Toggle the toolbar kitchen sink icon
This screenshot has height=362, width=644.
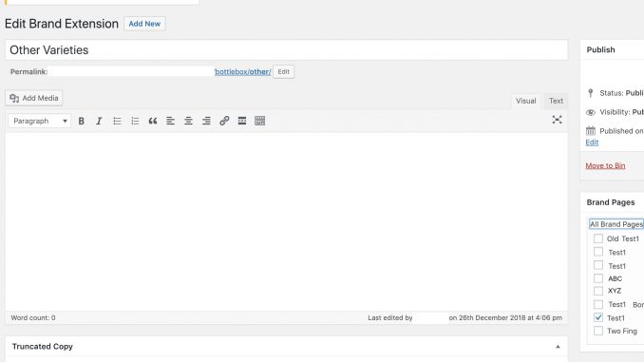pos(260,121)
